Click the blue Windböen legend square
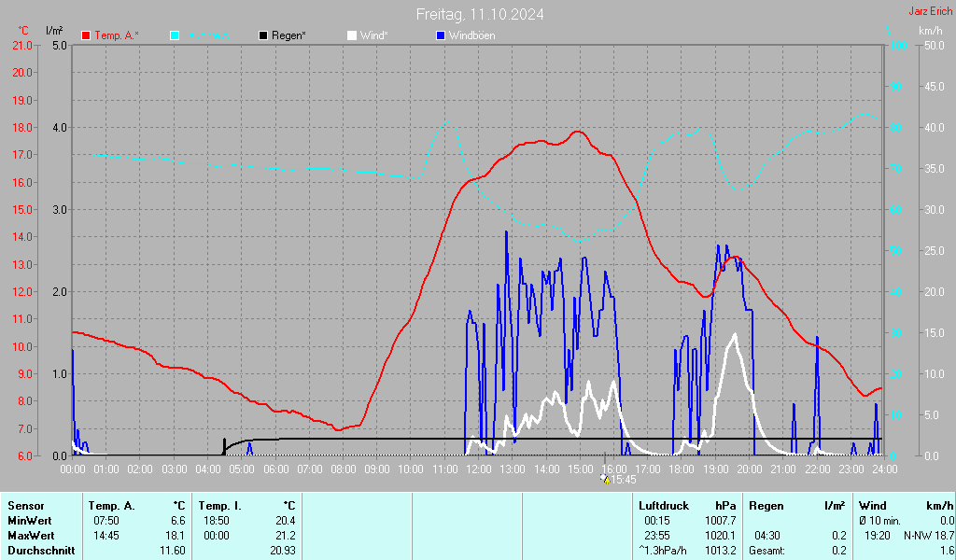This screenshot has height=560, width=956. click(x=441, y=35)
